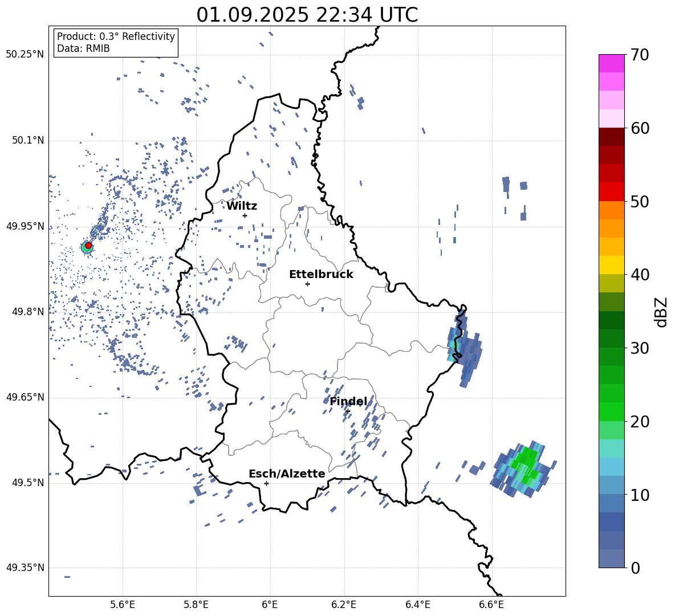Viewport: 675px width, 616px height.
Task: Click the Findel station cross marker
Action: pos(348,411)
